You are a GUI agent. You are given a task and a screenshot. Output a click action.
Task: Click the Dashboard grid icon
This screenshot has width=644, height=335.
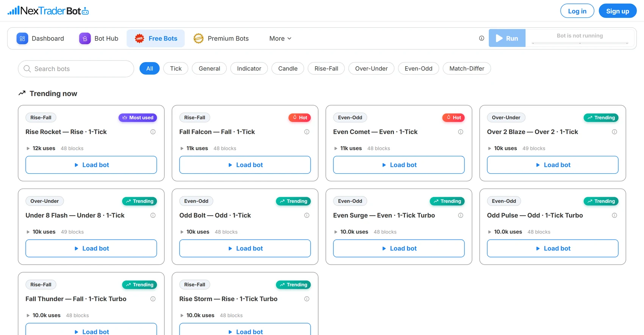22,38
